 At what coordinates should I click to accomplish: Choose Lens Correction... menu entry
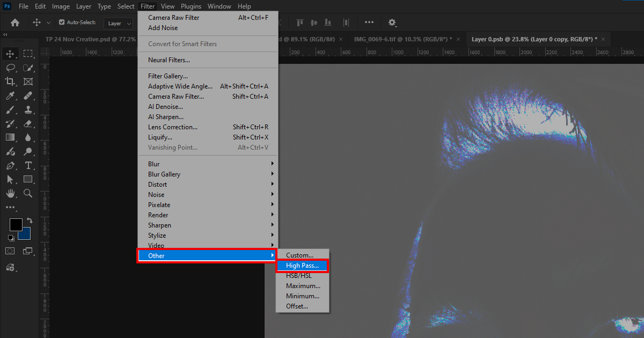click(x=208, y=127)
